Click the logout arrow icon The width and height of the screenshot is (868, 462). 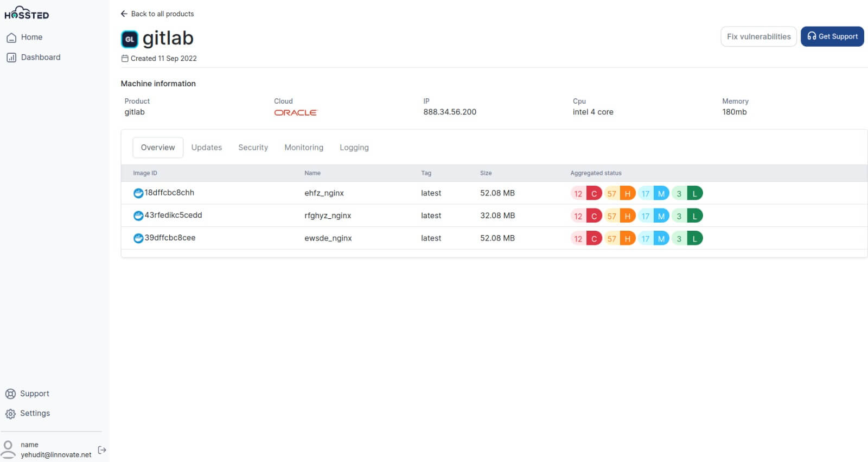point(101,450)
